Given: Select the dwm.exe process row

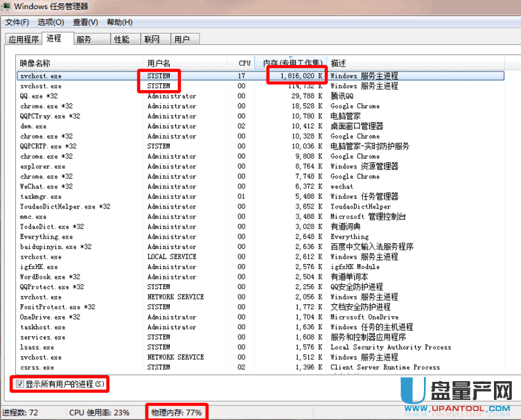Looking at the screenshot, I should tap(260, 126).
